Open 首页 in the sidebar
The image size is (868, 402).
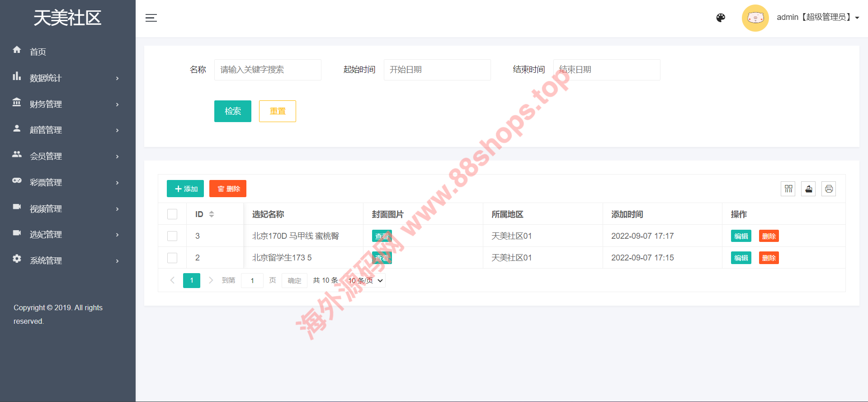(38, 52)
